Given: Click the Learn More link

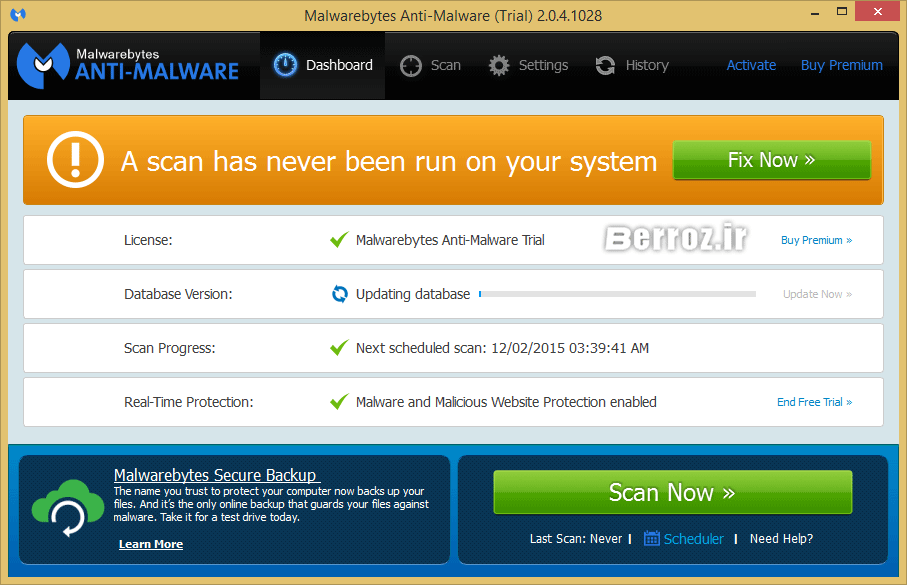Looking at the screenshot, I should tap(151, 544).
